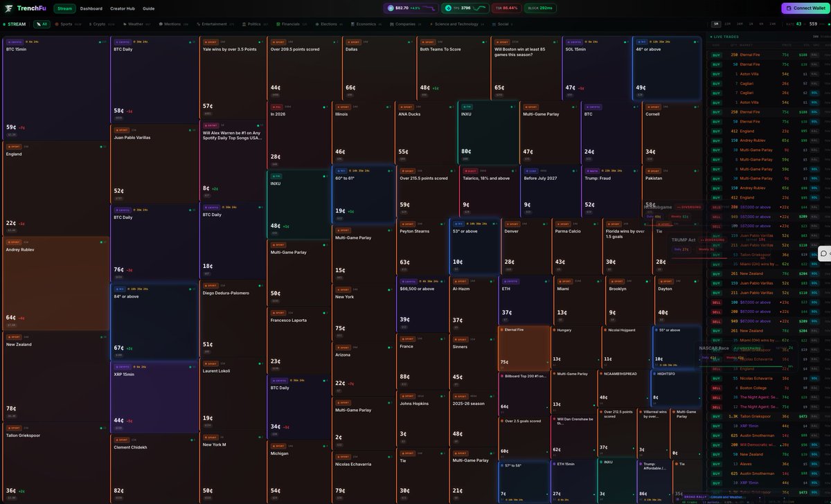Open Both Teams To Score card
Image resolution: width=831 pixels, height=504 pixels.
453,69
